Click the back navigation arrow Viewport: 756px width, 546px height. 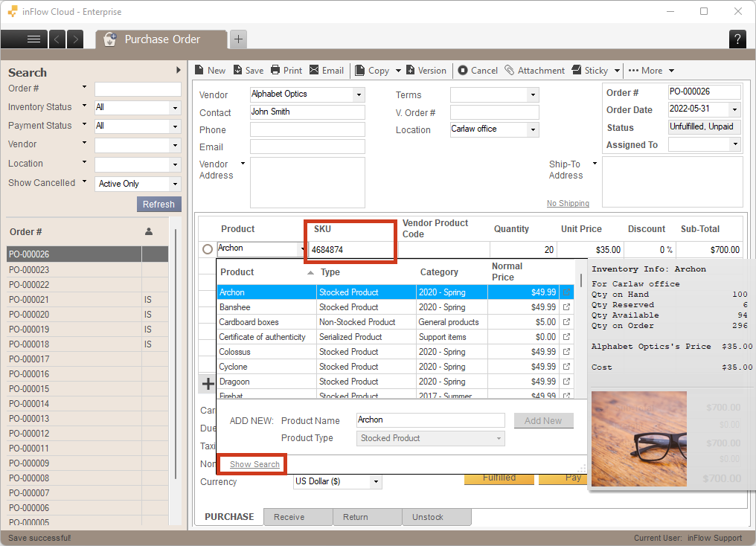pos(57,39)
